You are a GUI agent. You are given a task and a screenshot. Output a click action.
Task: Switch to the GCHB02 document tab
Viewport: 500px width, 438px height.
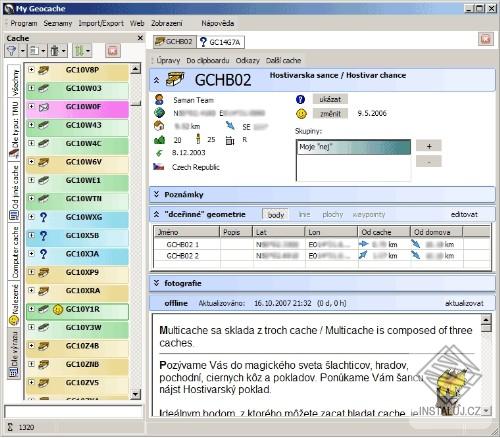pos(175,42)
